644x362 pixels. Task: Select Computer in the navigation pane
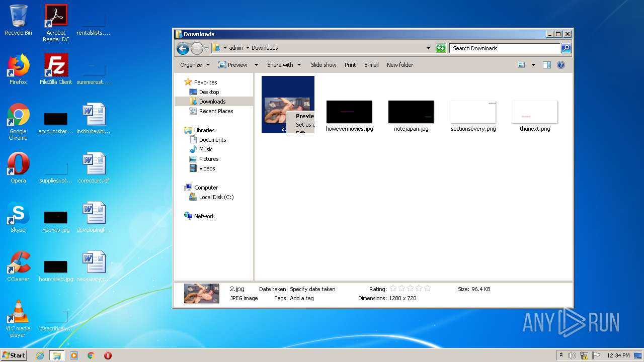tap(206, 188)
